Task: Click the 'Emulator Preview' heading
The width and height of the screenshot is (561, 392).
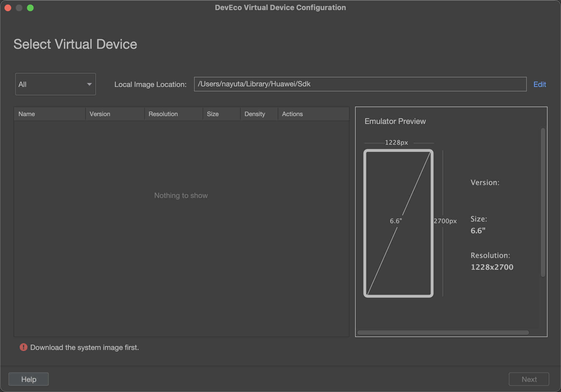Action: (395, 121)
